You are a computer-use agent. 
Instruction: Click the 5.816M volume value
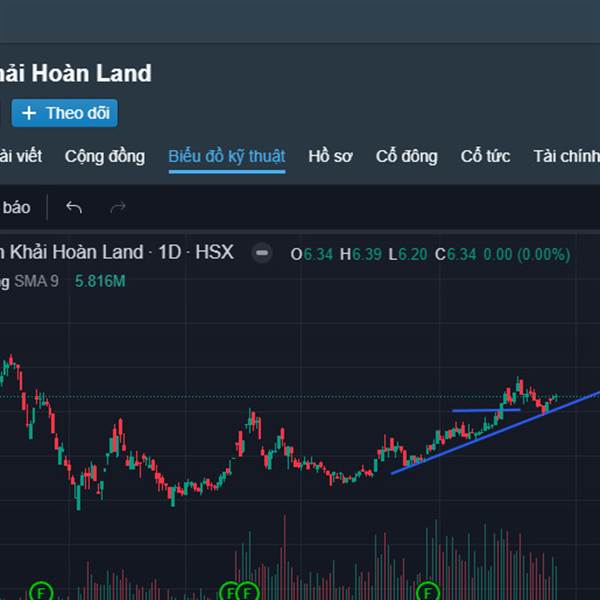[100, 281]
